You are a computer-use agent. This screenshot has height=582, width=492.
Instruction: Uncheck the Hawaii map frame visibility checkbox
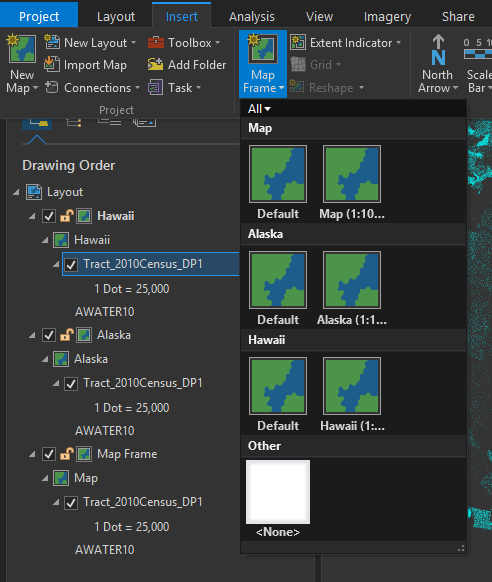point(49,216)
